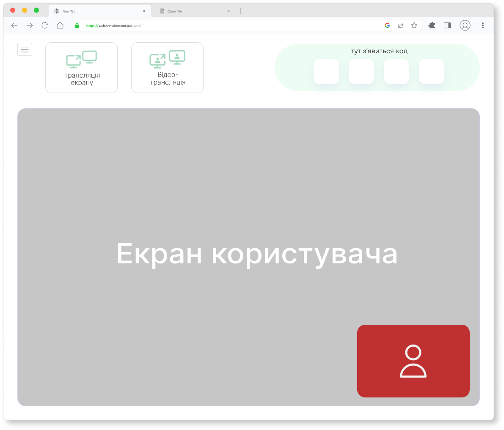Click the first code entry box
This screenshot has width=504, height=430.
(326, 71)
